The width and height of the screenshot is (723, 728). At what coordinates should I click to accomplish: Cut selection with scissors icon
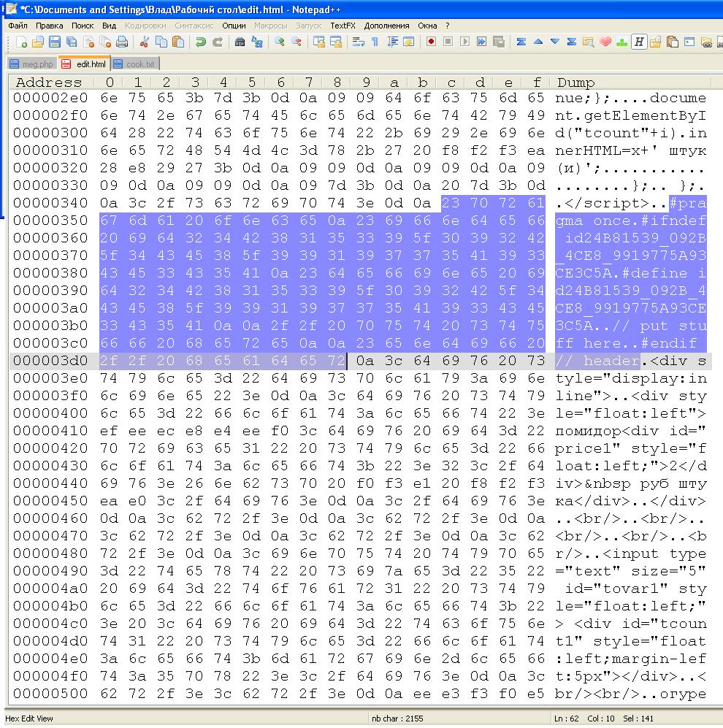coord(145,42)
